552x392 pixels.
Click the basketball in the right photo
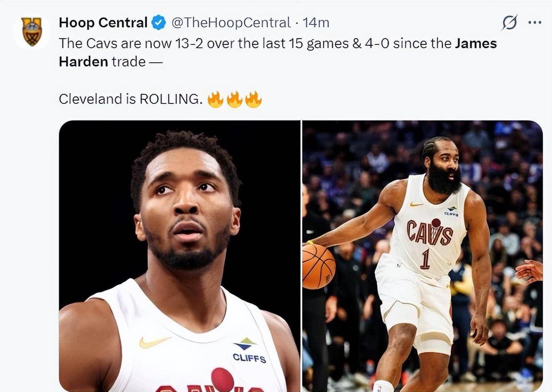click(x=318, y=266)
